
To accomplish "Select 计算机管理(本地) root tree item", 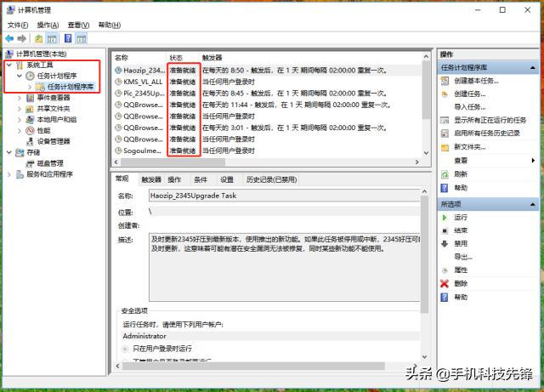I will pyautogui.click(x=41, y=54).
